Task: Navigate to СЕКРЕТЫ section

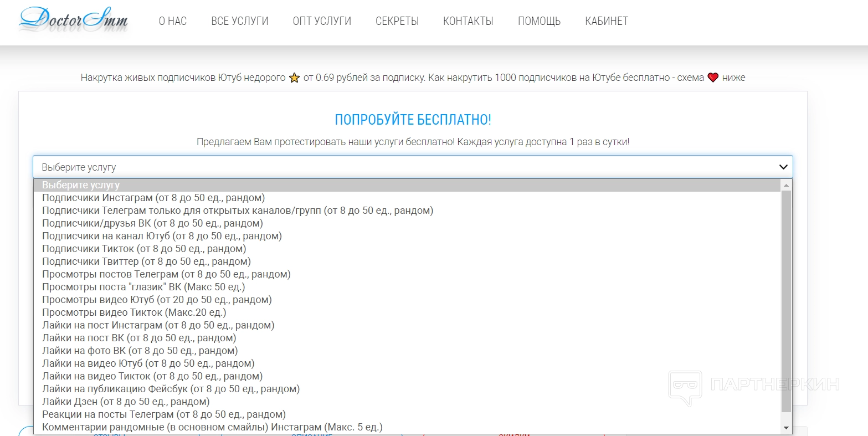Action: click(x=397, y=22)
